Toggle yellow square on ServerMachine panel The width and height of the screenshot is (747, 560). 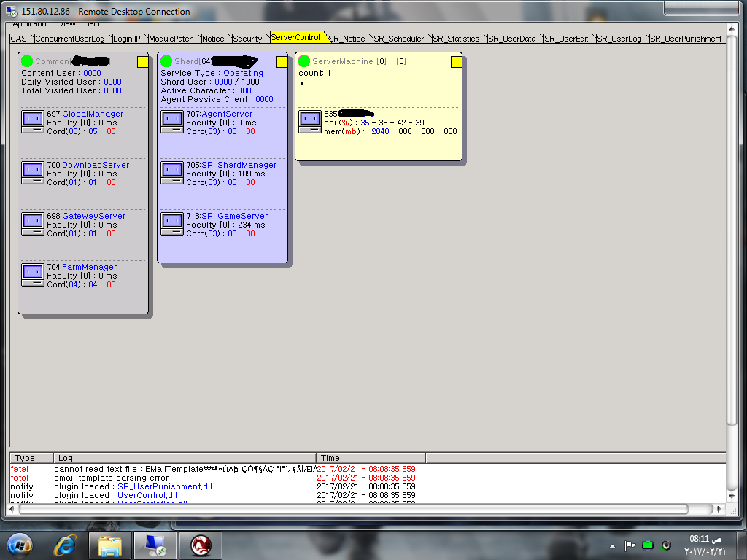pos(457,62)
